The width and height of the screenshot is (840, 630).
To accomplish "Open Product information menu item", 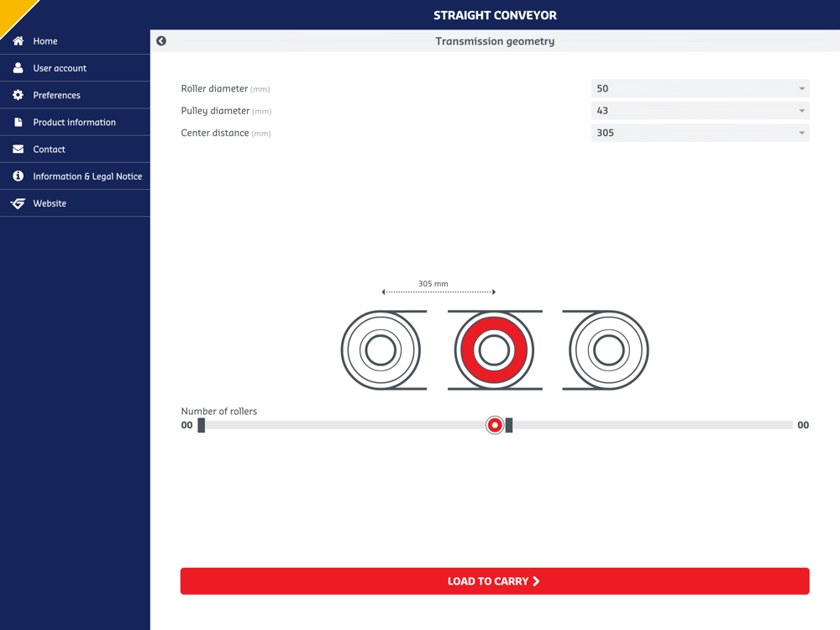I will coord(75,122).
